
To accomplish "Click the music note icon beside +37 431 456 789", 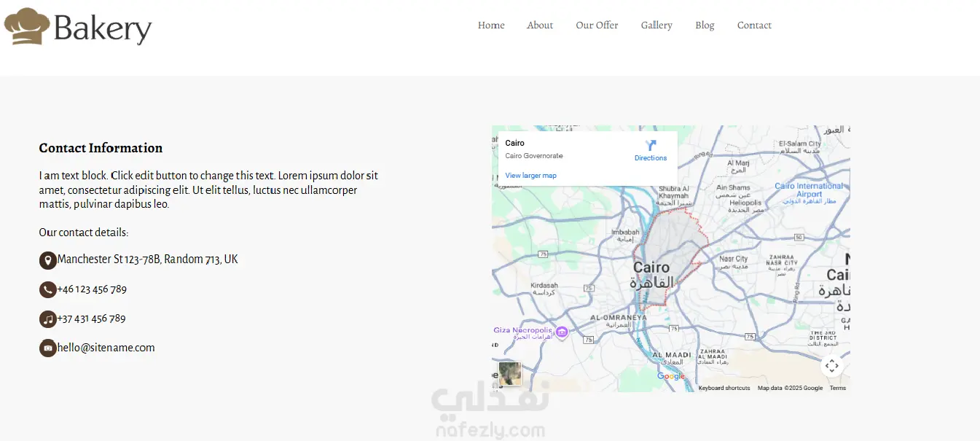I will point(48,319).
